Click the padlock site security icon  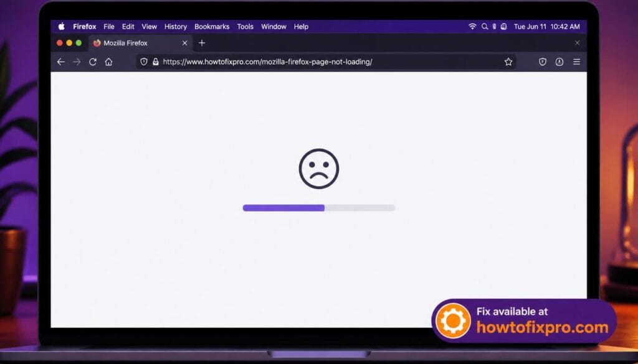pyautogui.click(x=155, y=62)
